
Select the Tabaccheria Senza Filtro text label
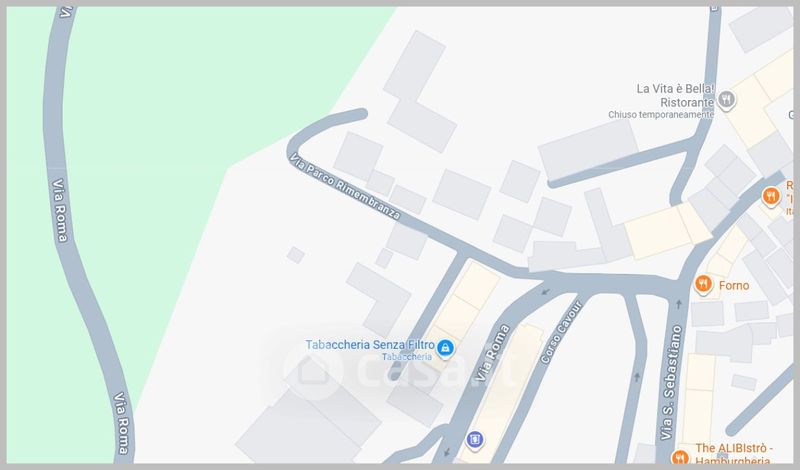[x=370, y=345]
